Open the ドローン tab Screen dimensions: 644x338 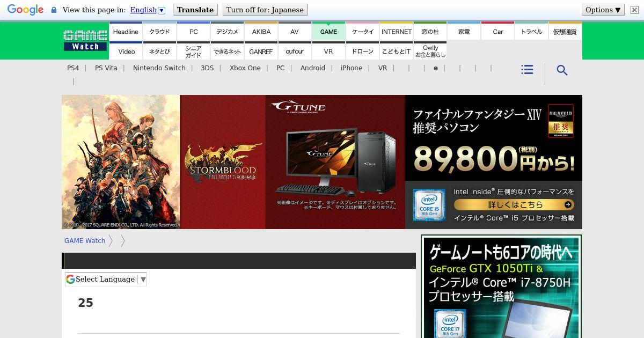click(362, 51)
